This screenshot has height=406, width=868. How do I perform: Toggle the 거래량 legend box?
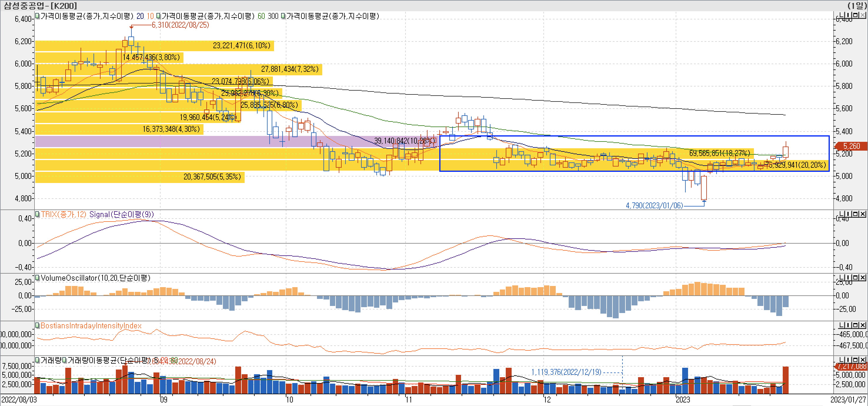38,360
